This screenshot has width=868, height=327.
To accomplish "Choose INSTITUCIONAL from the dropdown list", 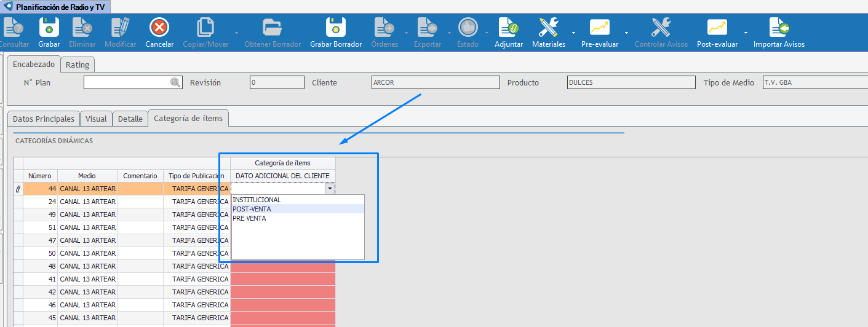I will 298,200.
